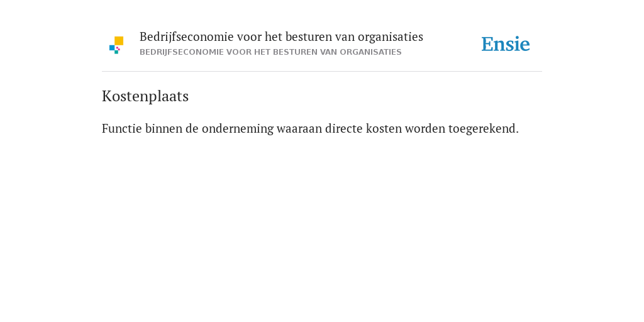Select the 'Kostenplaats' heading
Screen dimensions: 644x322
click(x=145, y=96)
